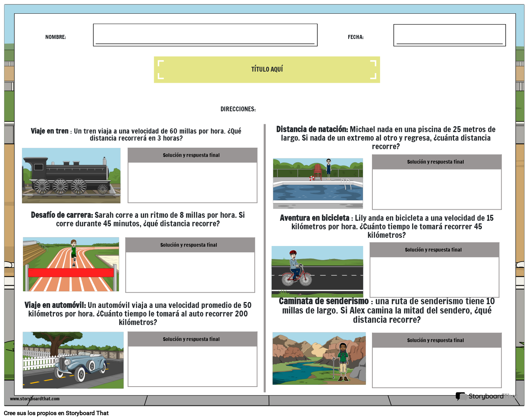Select the steam train picture
The image size is (529, 420).
[71, 175]
